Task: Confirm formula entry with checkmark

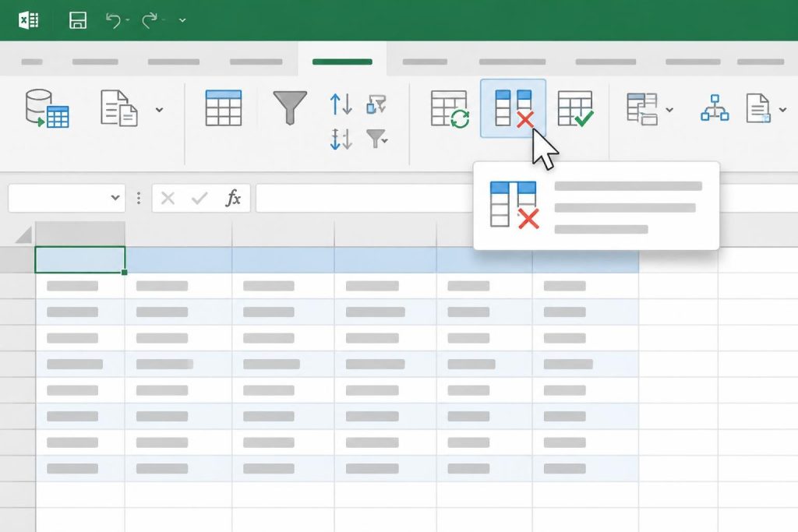Action: (199, 198)
